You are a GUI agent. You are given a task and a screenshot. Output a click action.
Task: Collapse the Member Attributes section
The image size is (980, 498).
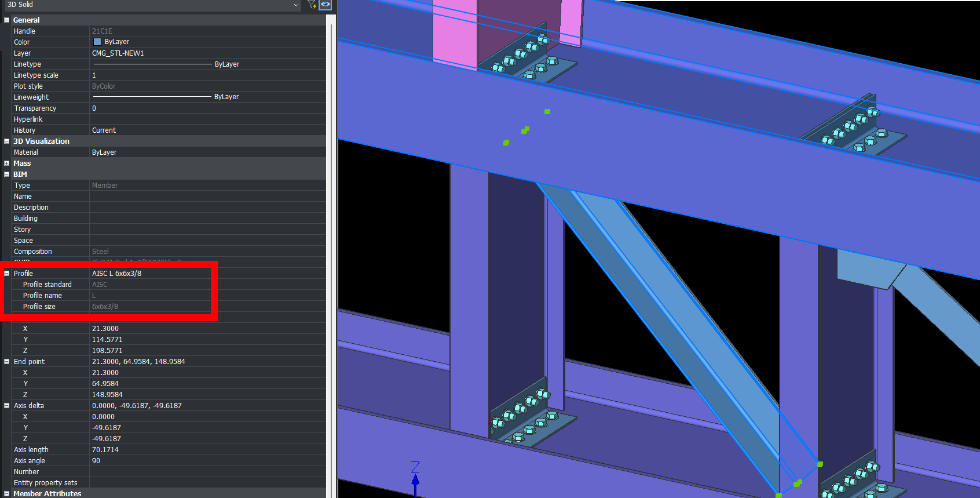tap(7, 494)
